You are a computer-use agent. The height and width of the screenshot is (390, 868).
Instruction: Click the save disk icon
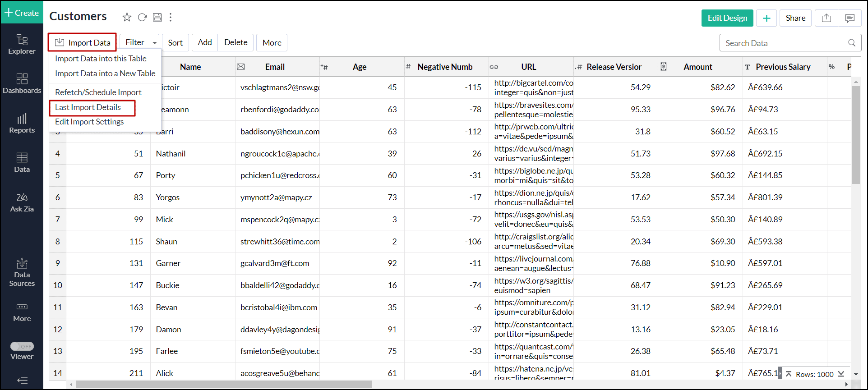(157, 17)
